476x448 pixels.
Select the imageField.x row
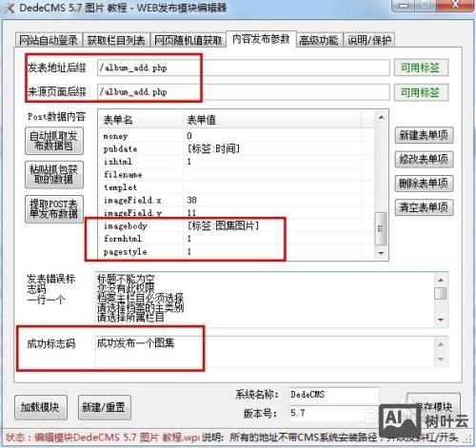point(236,200)
